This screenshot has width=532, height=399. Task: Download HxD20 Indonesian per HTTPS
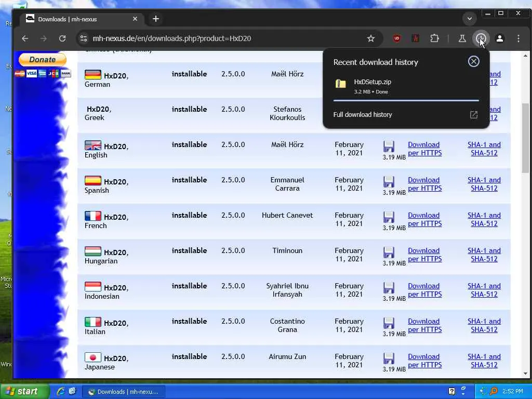click(425, 290)
